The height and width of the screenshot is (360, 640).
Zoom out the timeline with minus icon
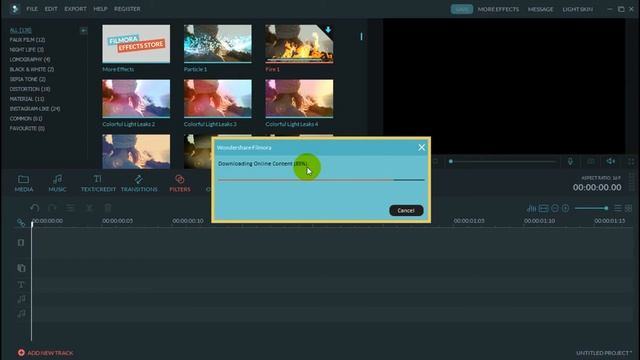(x=555, y=209)
